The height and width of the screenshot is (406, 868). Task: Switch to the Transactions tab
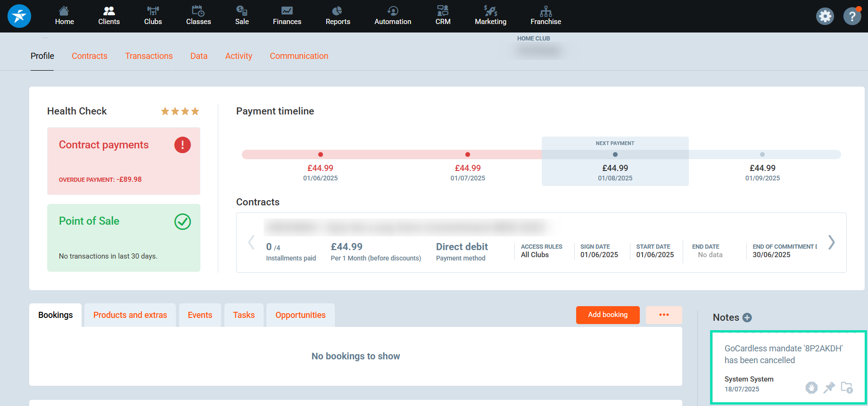[149, 56]
